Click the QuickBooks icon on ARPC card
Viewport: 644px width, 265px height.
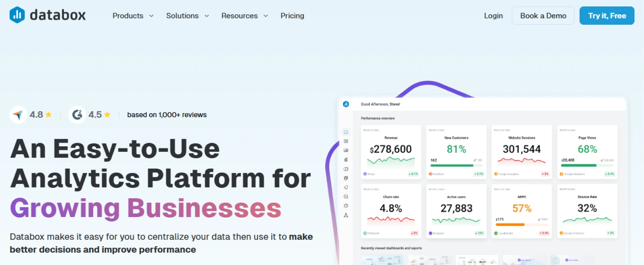point(496,233)
